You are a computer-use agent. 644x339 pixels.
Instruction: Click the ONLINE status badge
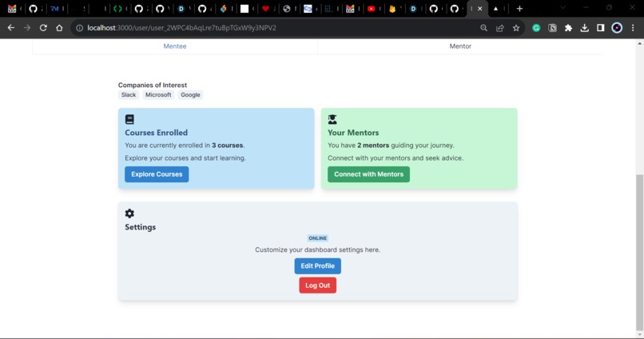point(317,238)
